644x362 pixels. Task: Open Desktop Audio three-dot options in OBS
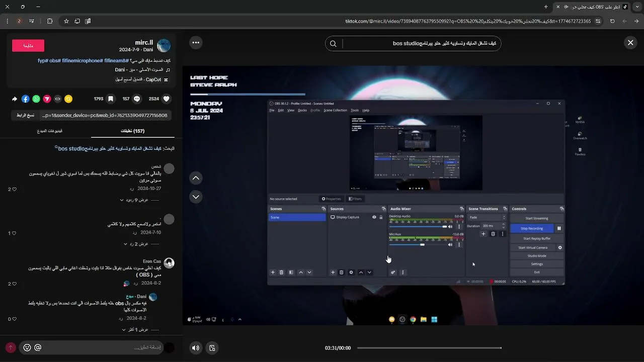(x=459, y=227)
